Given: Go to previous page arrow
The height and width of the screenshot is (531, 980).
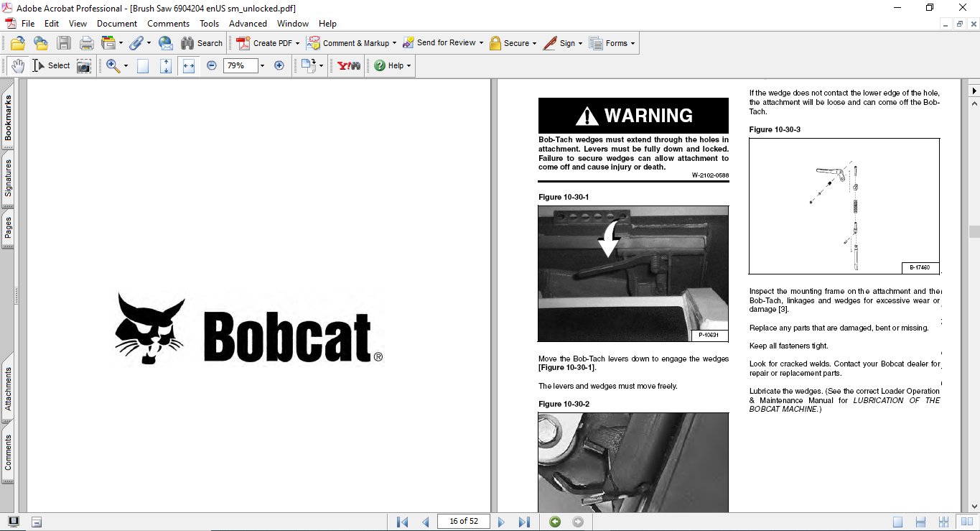Looking at the screenshot, I should point(425,522).
